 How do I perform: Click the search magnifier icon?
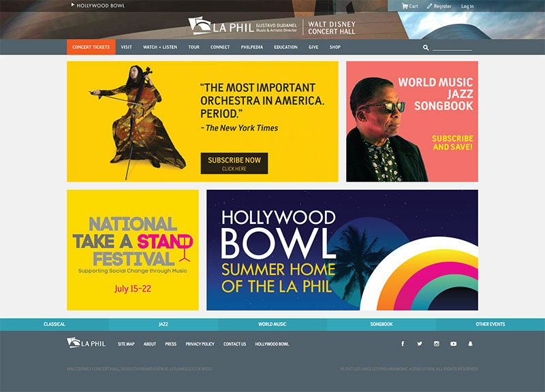426,48
